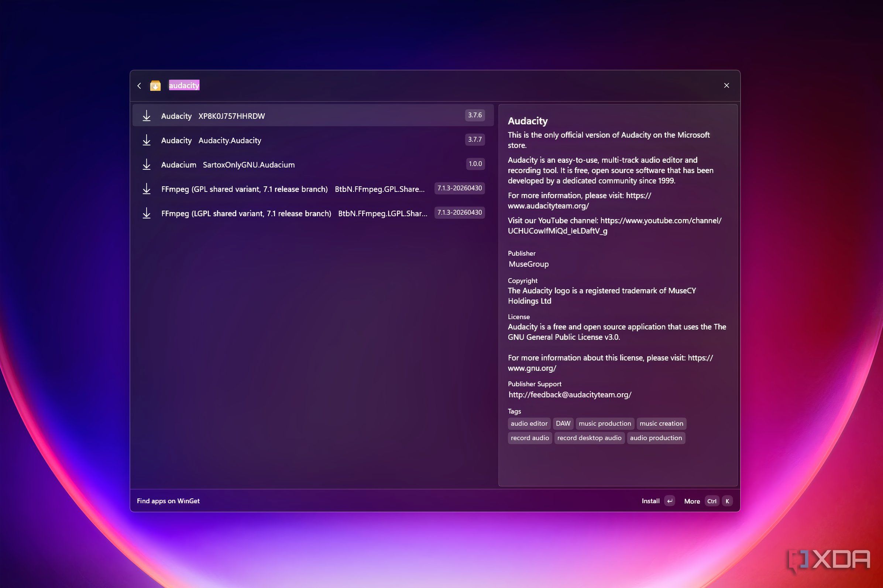Click the music production tag

click(x=605, y=424)
